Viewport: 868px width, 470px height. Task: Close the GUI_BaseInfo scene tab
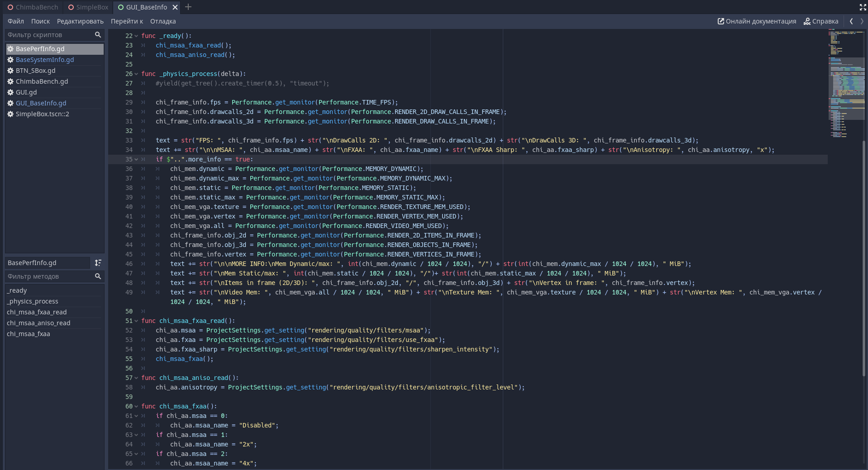point(175,7)
